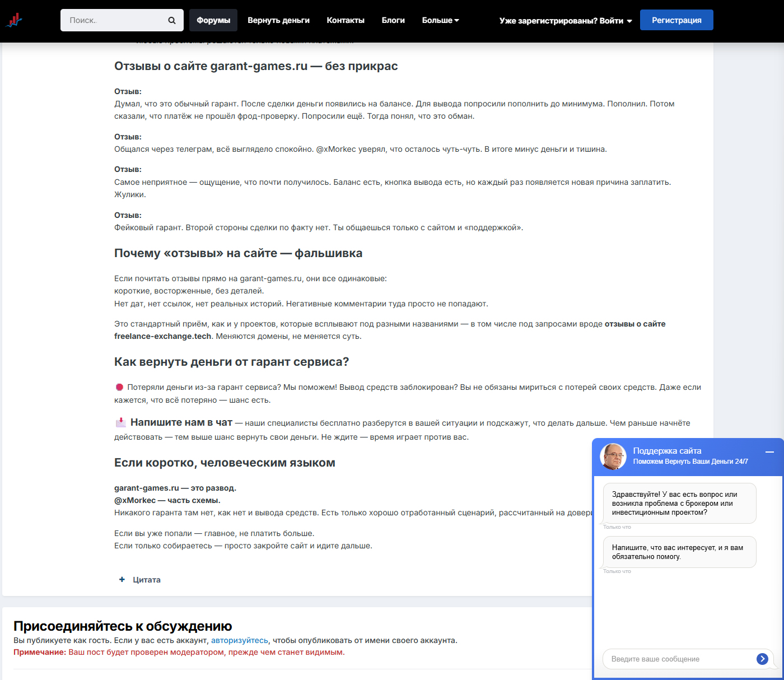Viewport: 784px width, 680px height.
Task: Click the авторизуйтесь link
Action: click(240, 640)
